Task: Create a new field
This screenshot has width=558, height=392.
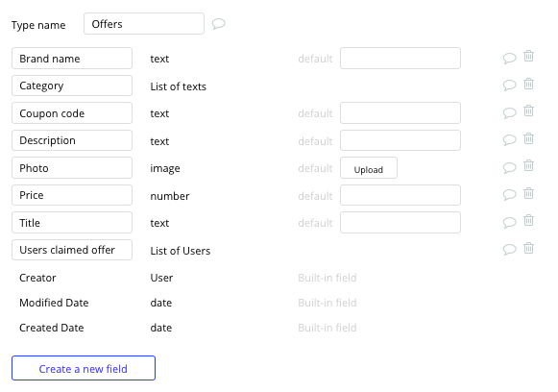Action: 84,368
